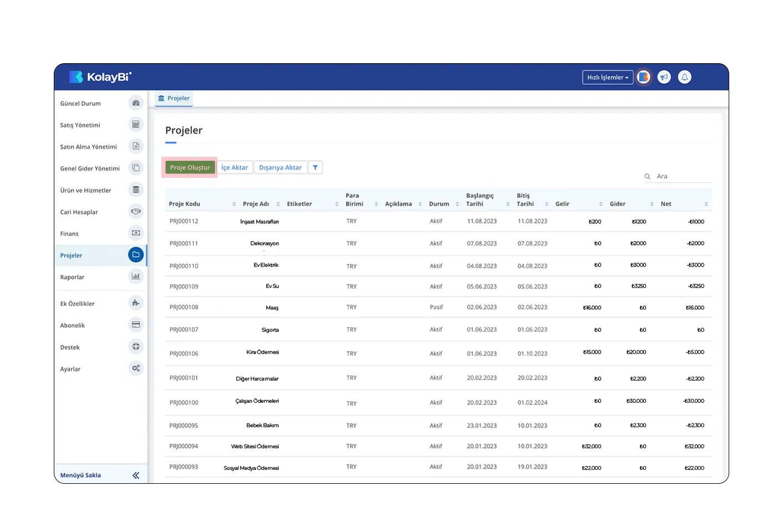Collapse sidebar with double chevron icon
The height and width of the screenshot is (532, 783).
[x=136, y=475]
